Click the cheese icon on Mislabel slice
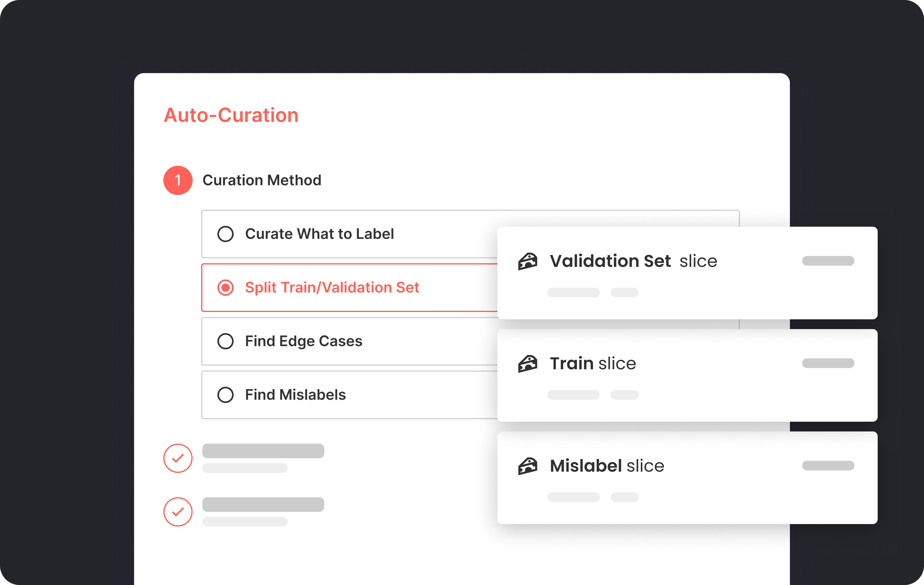The width and height of the screenshot is (924, 585). point(528,466)
